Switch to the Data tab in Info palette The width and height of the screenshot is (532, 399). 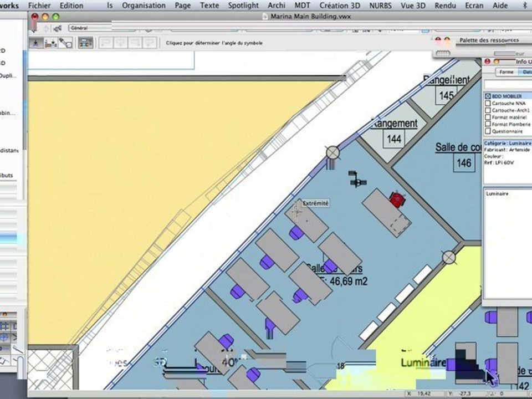525,72
